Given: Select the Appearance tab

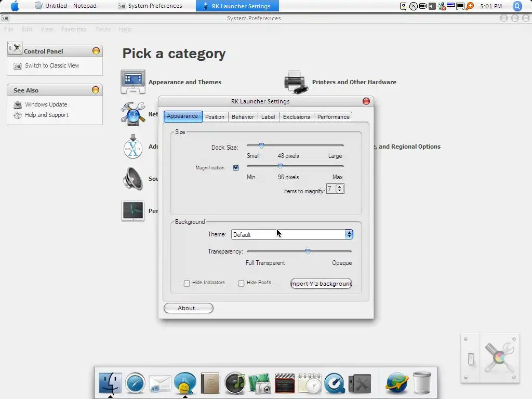Looking at the screenshot, I should [x=183, y=116].
